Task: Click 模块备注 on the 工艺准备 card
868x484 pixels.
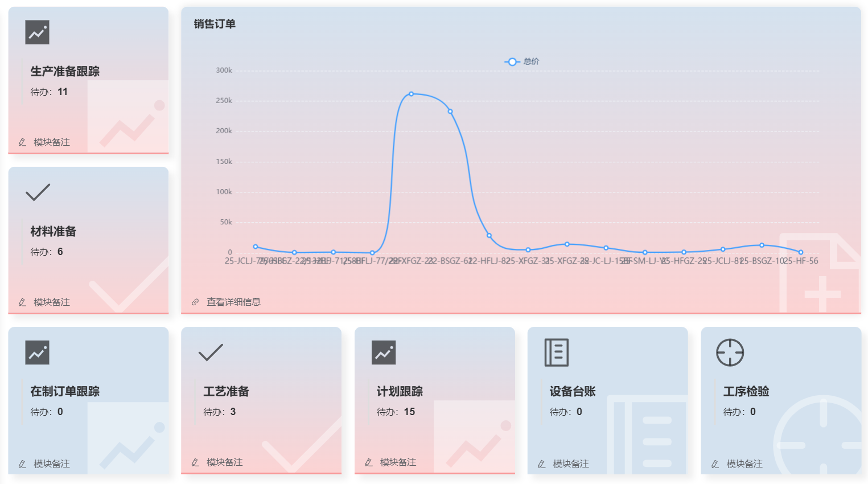Action: coord(224,462)
